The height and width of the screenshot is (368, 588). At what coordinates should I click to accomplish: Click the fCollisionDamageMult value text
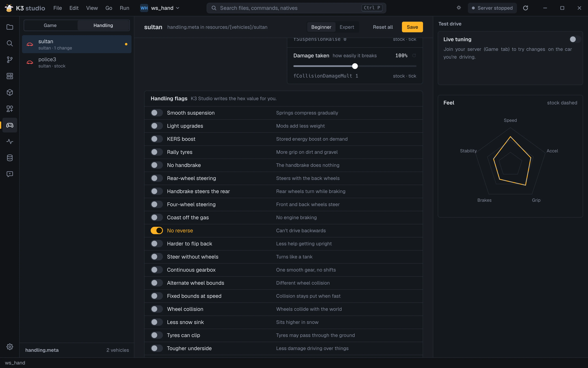pos(326,76)
